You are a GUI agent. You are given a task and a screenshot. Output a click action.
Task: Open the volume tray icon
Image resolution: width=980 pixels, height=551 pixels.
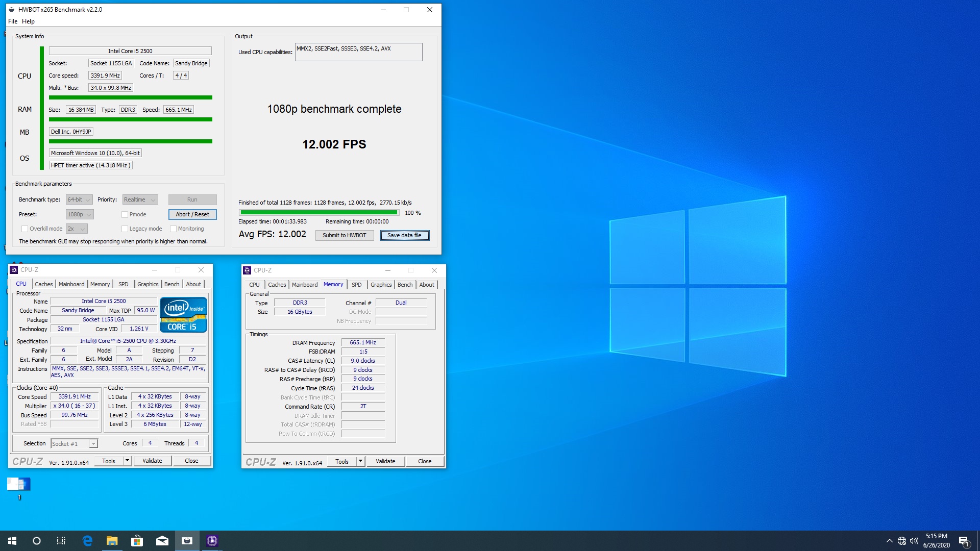914,541
